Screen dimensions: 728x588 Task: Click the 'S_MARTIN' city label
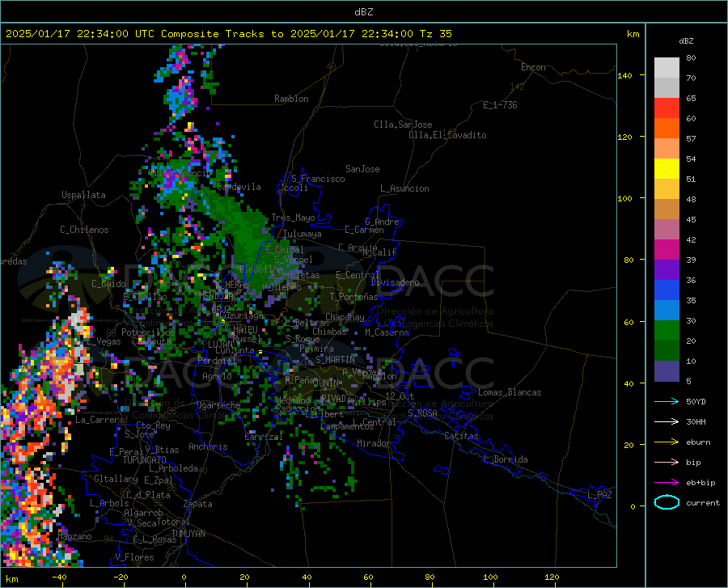(x=335, y=360)
